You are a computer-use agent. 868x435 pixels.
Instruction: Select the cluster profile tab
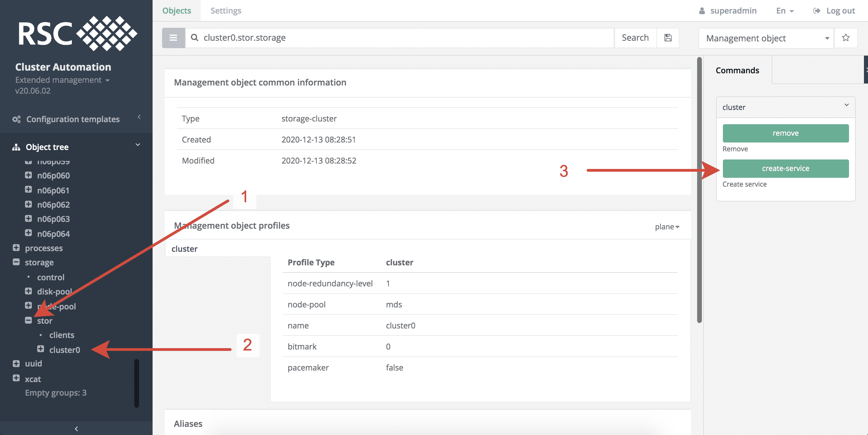tap(184, 248)
